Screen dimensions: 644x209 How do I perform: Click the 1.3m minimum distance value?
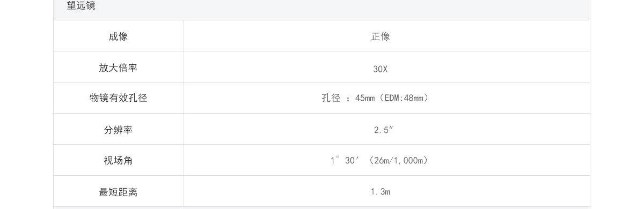tap(380, 192)
